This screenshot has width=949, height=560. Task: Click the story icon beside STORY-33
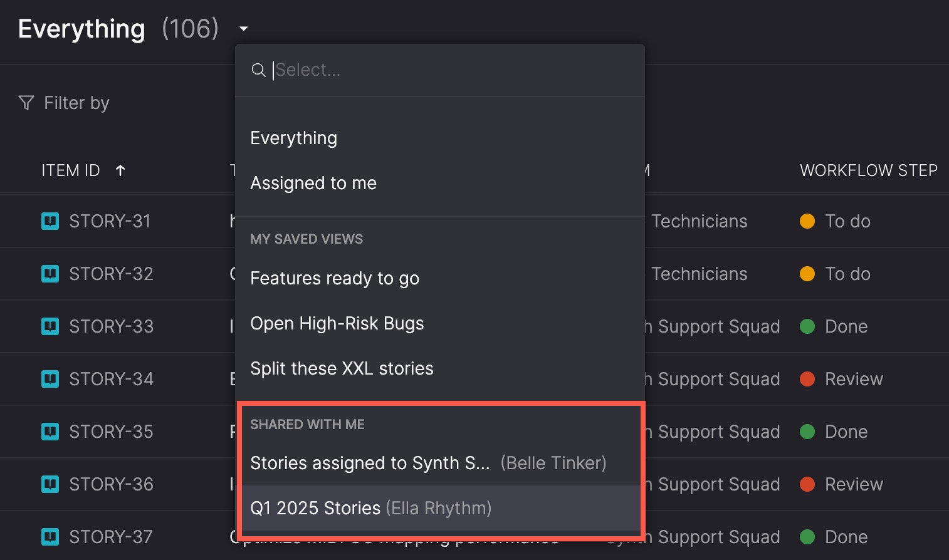50,326
